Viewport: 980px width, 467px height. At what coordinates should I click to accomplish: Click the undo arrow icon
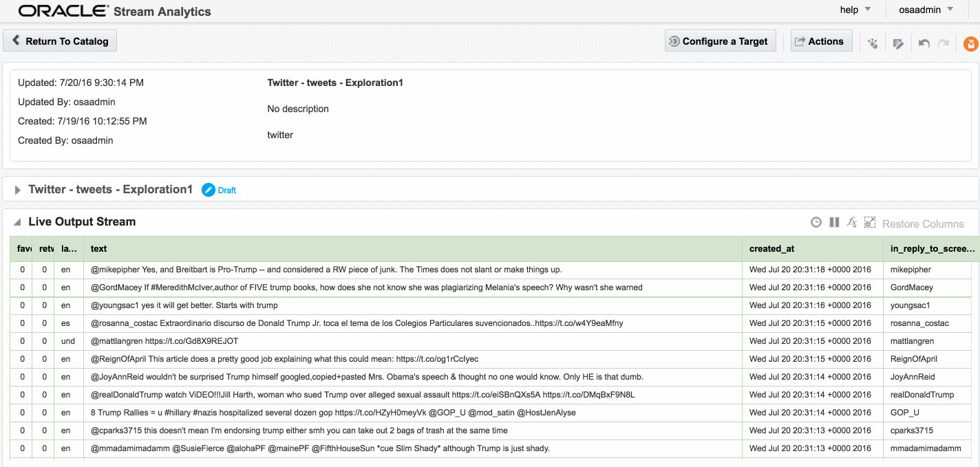(x=924, y=43)
